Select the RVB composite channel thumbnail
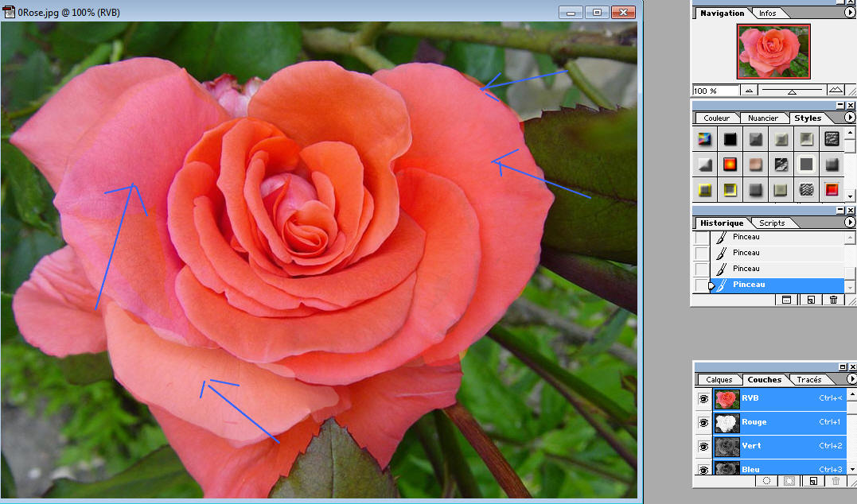Image resolution: width=857 pixels, height=504 pixels. click(727, 399)
